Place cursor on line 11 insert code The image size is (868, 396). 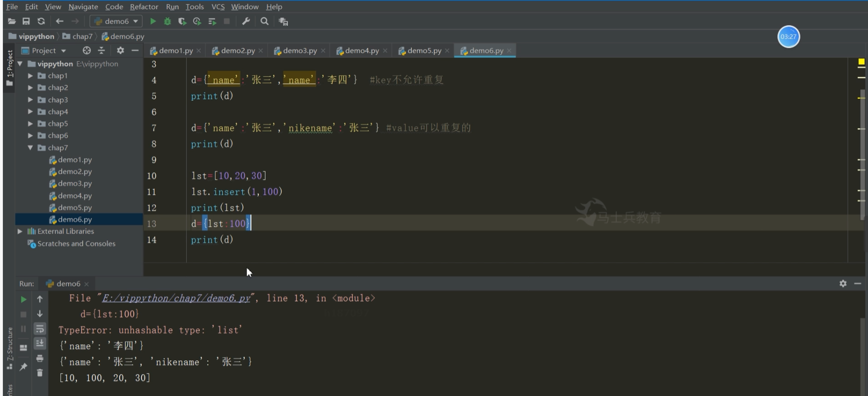coord(237,192)
